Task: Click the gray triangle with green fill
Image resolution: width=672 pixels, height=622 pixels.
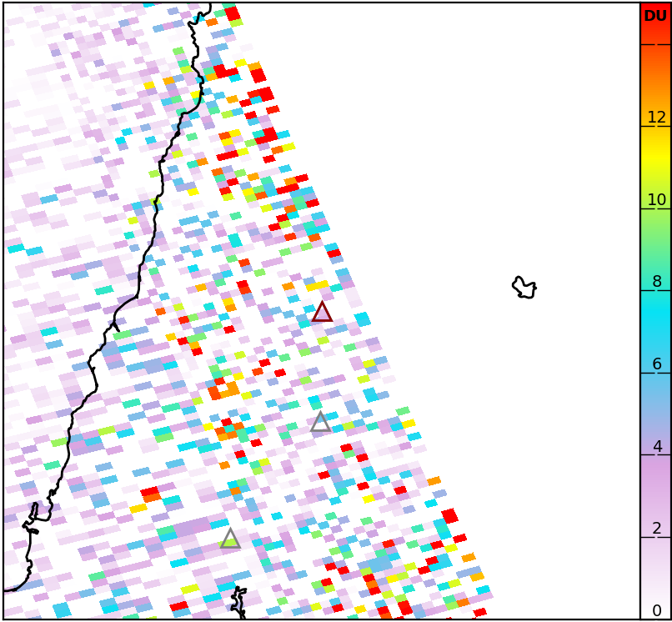Action: [230, 539]
